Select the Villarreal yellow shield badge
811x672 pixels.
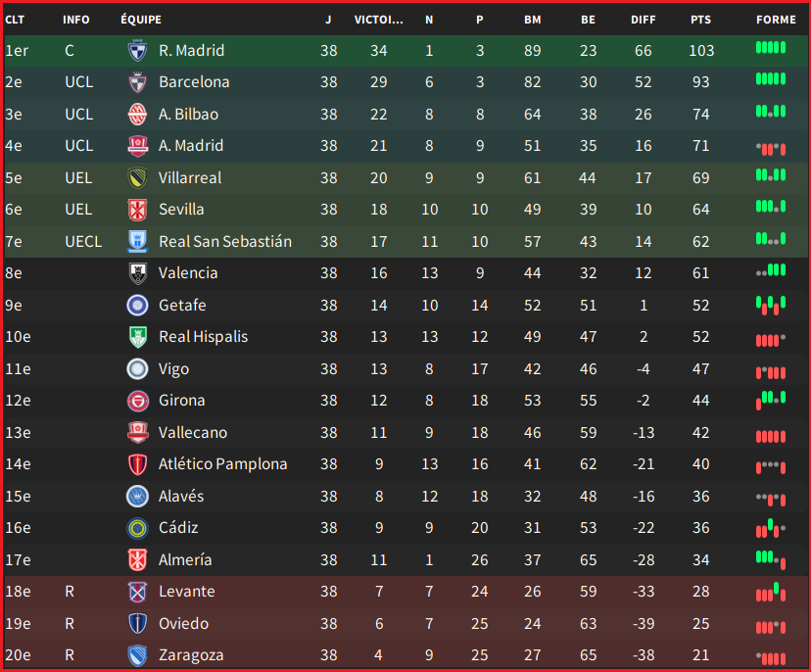(x=137, y=178)
